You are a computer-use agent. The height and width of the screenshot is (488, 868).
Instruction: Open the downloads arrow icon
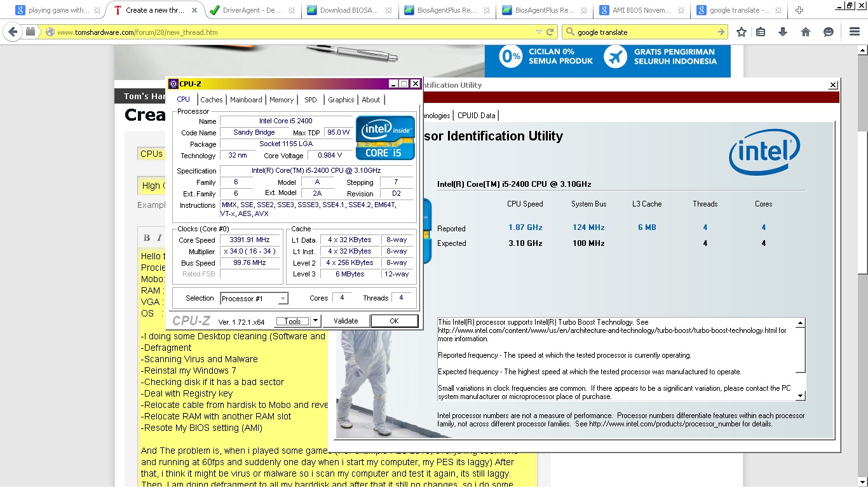click(783, 32)
